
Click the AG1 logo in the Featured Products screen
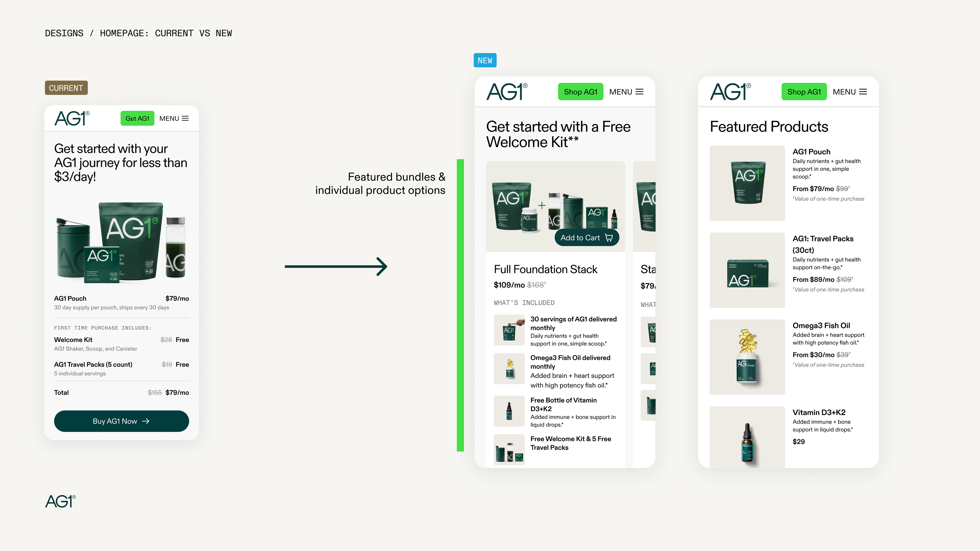[x=730, y=92]
